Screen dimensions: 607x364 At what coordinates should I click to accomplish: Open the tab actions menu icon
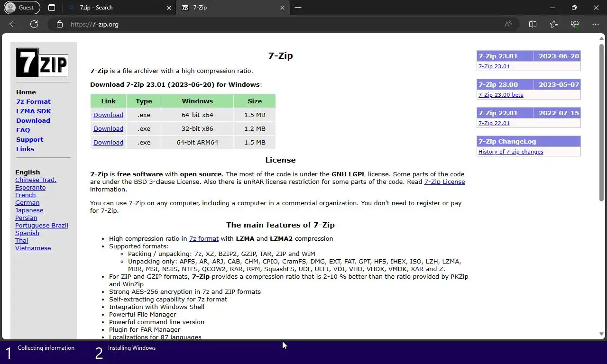point(52,8)
